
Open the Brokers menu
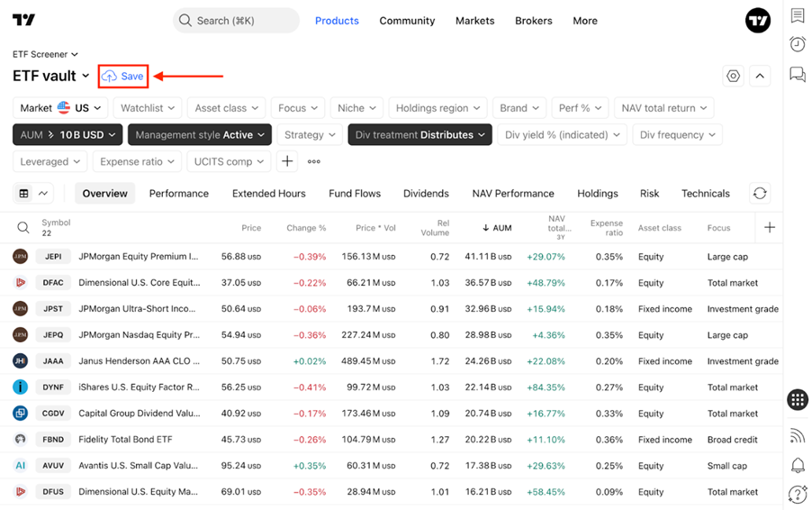pos(534,21)
